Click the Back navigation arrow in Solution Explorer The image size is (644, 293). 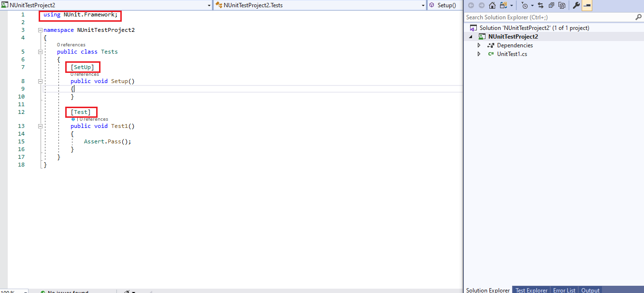point(471,5)
